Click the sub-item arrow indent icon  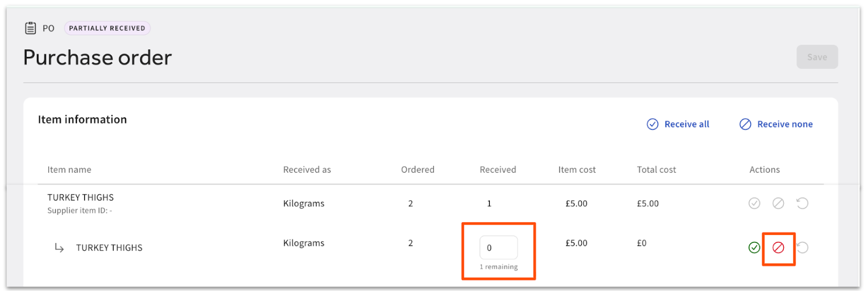click(59, 248)
